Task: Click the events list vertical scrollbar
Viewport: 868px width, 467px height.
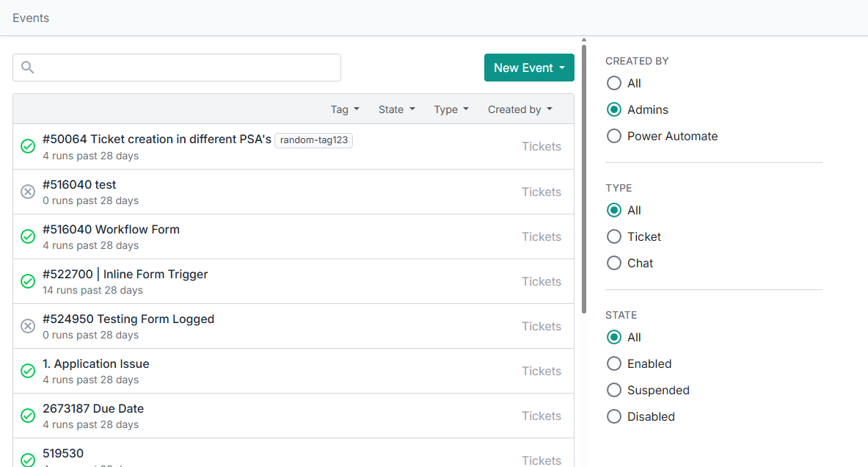Action: [584, 176]
